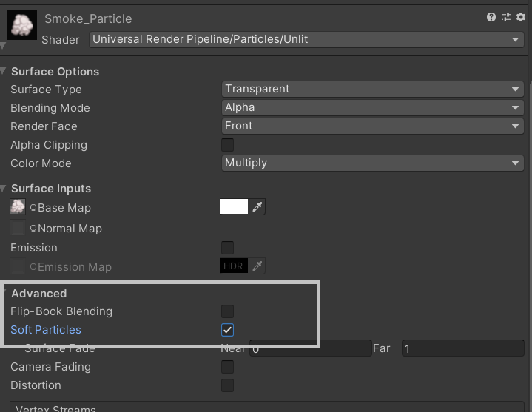Click the Emission Map HDR eyedropper
Viewport: 532px width, 412px height.
coord(257,266)
